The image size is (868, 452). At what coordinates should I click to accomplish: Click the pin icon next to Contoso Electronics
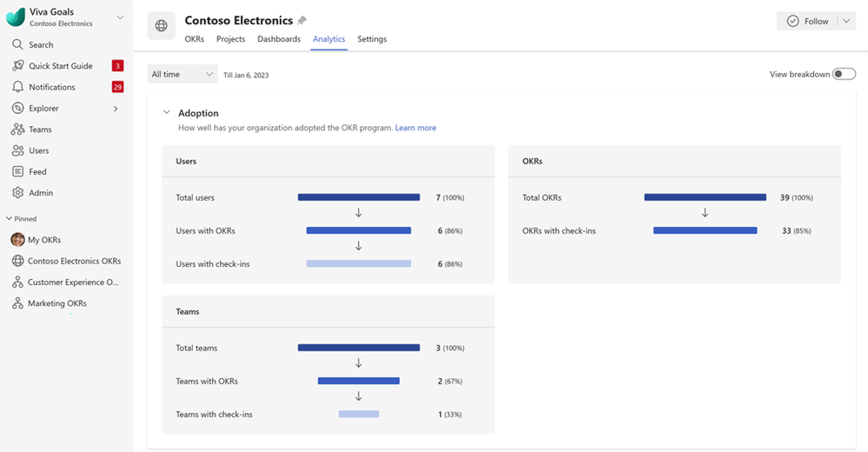(301, 21)
